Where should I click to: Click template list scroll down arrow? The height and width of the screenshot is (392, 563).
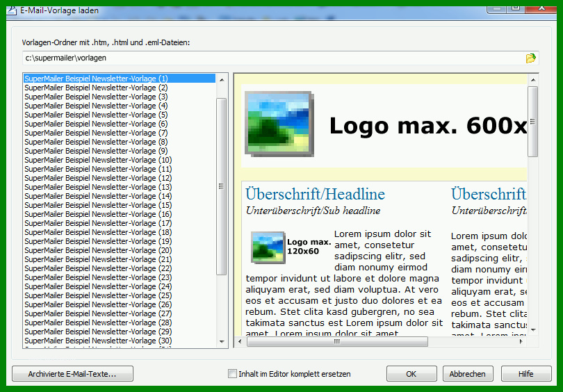(x=222, y=342)
